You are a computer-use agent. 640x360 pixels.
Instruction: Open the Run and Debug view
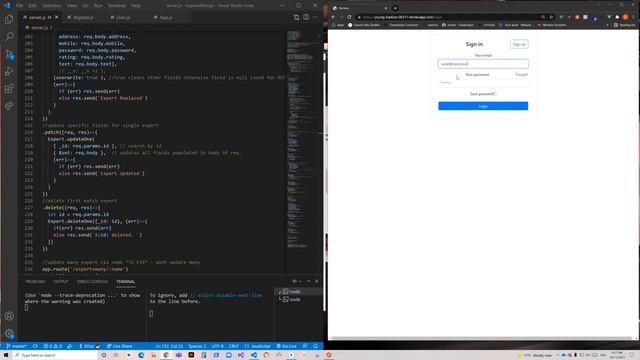pos(9,71)
